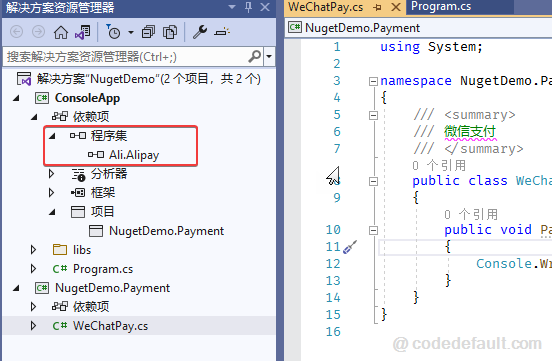The width and height of the screenshot is (552, 361).
Task: Collapse the 项目 node
Action: [52, 212]
